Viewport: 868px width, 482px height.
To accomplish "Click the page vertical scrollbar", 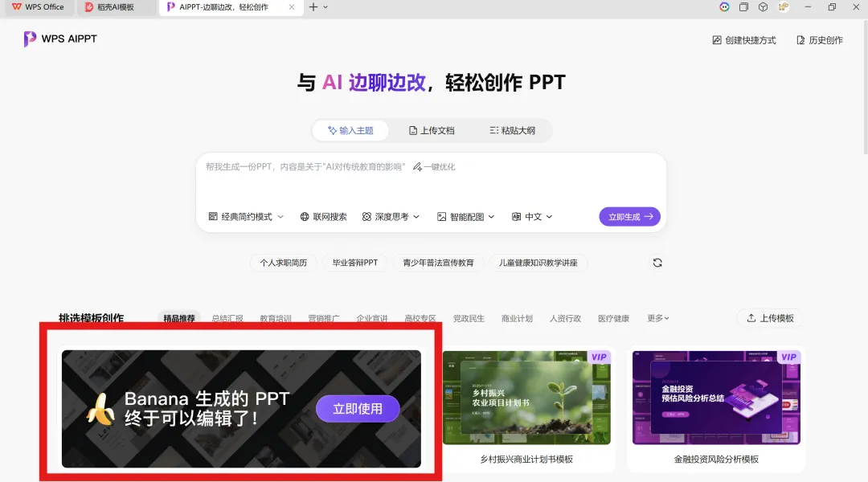I will 865,88.
